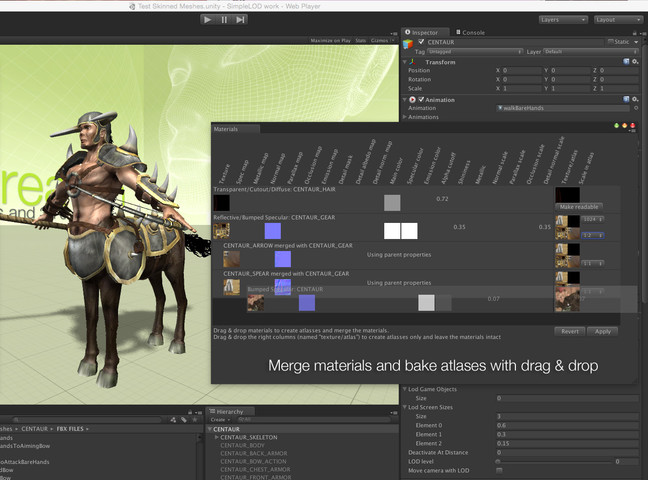Image resolution: width=648 pixels, height=480 pixels.
Task: Click Maximize on Play in game view
Action: [x=331, y=41]
